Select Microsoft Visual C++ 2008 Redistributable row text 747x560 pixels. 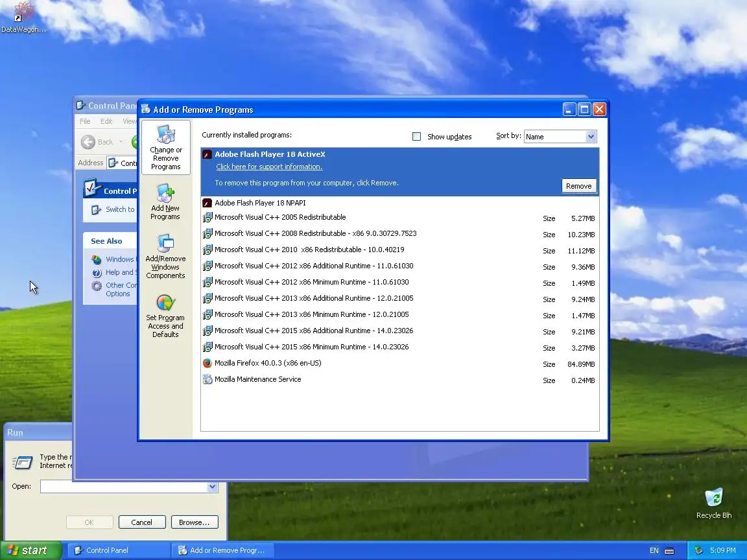315,234
